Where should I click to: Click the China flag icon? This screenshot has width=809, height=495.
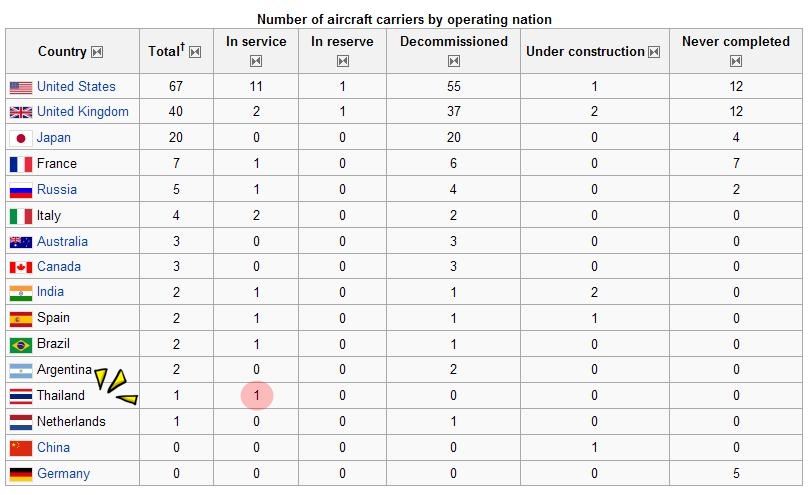(x=21, y=448)
